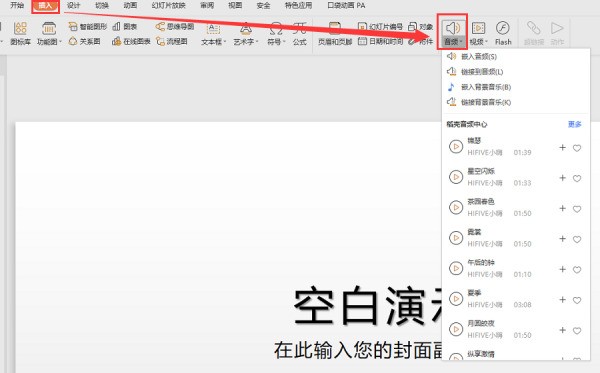Insert a 思维导图 mind map
This screenshot has height=373, width=600.
tap(175, 26)
